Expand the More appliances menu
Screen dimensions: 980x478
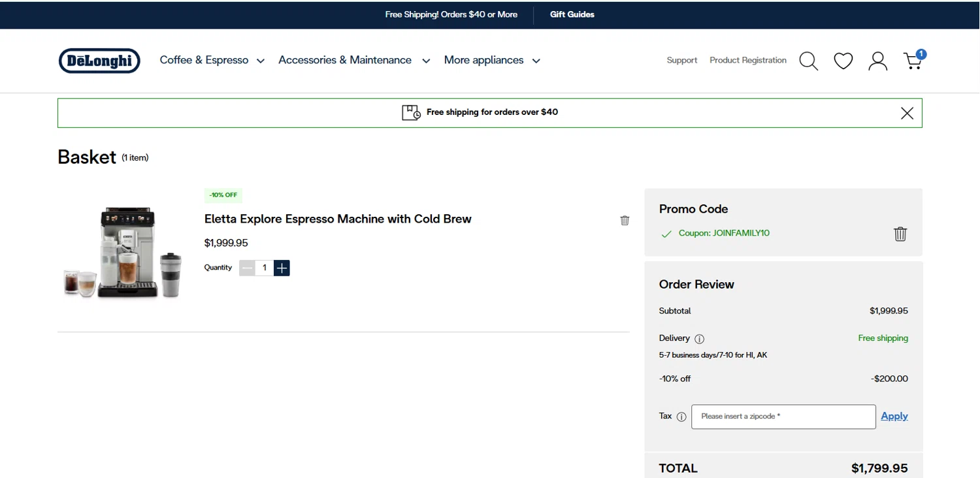pos(491,60)
